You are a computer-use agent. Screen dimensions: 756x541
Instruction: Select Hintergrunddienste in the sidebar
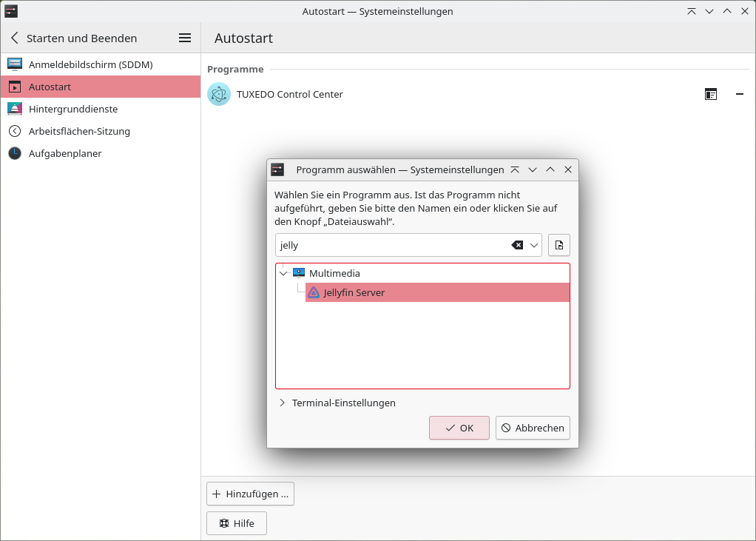[74, 109]
